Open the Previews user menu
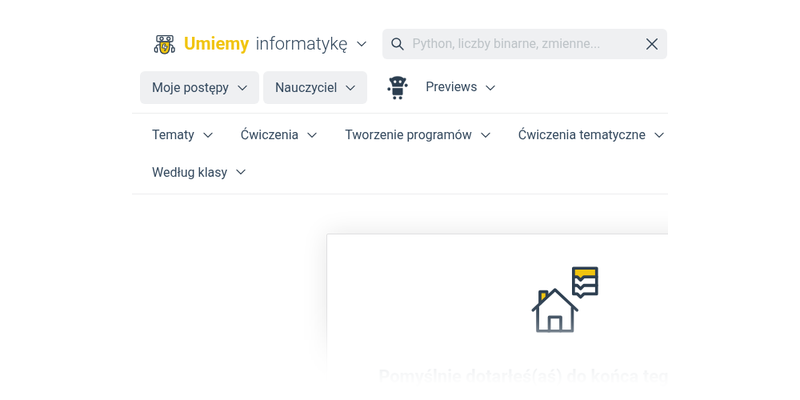 tap(460, 87)
